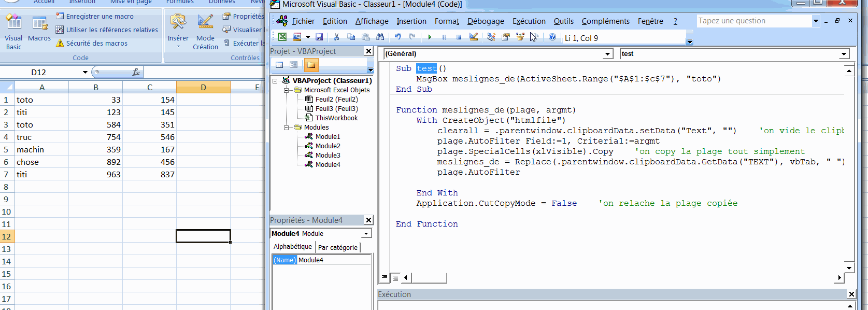
Task: Select Module3 in the project tree
Action: pyautogui.click(x=328, y=156)
